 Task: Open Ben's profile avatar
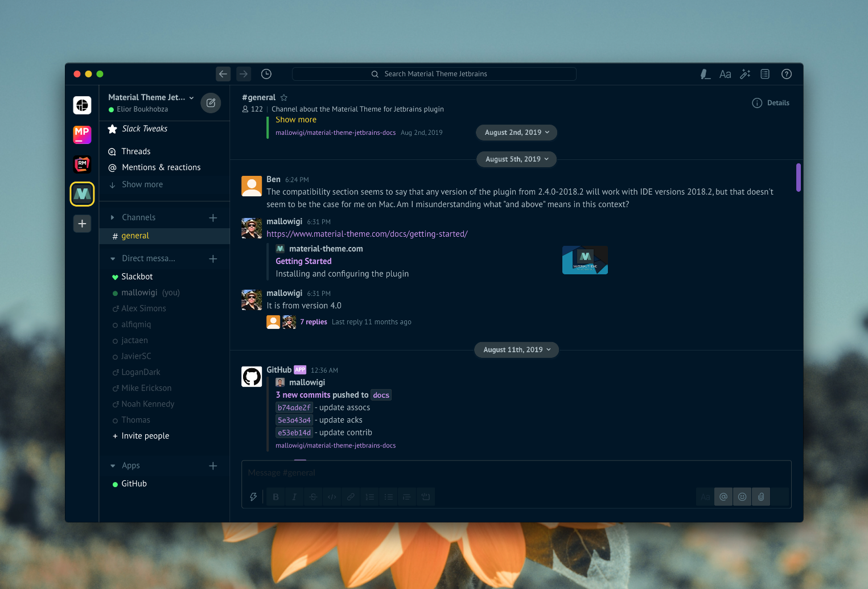tap(252, 186)
